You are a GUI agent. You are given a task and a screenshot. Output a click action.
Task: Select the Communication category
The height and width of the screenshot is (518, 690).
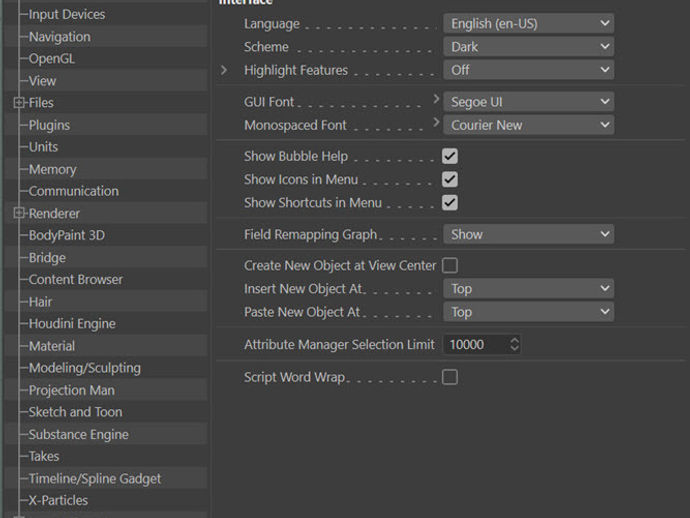tap(73, 191)
